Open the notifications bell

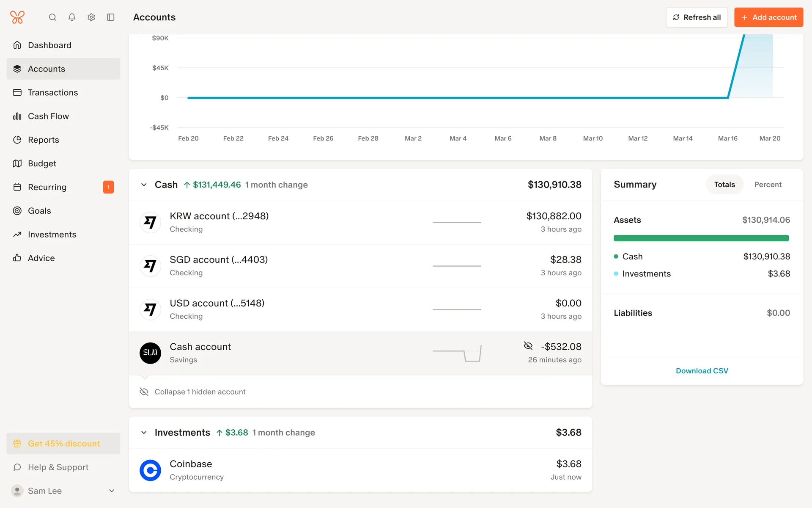click(72, 17)
